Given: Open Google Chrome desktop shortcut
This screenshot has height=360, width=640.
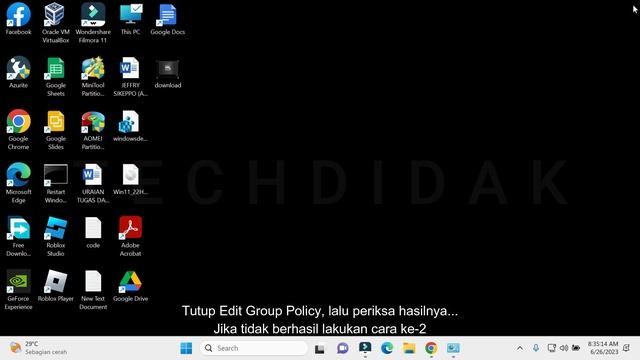Looking at the screenshot, I should 18,130.
